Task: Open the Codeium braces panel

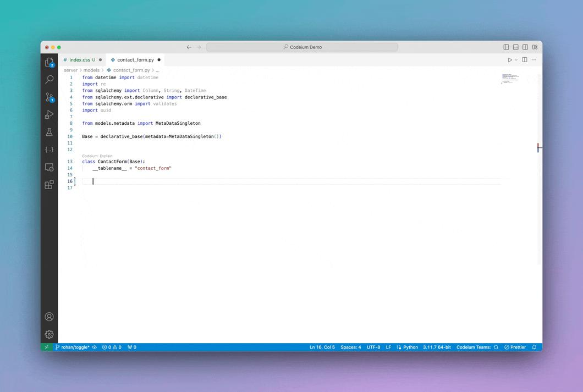Action: point(49,150)
